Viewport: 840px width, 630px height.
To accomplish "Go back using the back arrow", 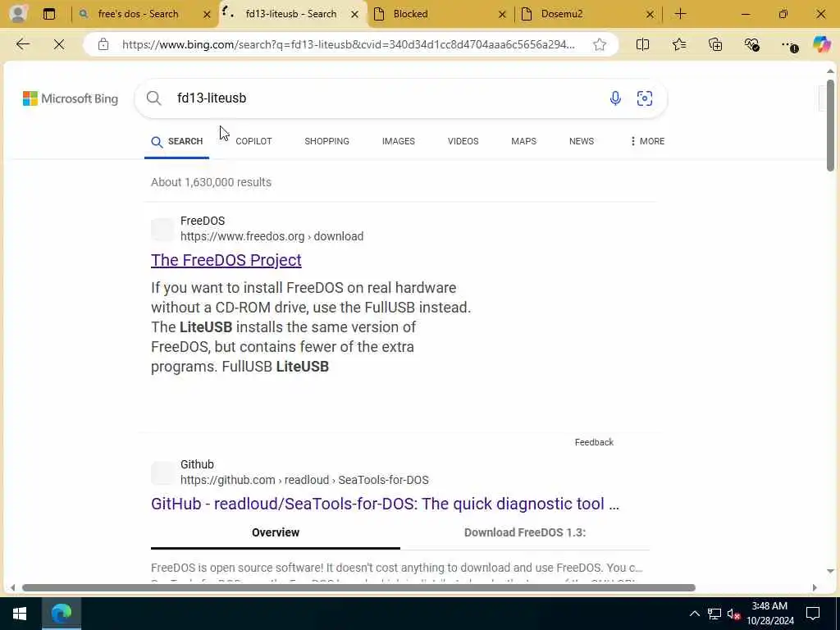I will 22,44.
